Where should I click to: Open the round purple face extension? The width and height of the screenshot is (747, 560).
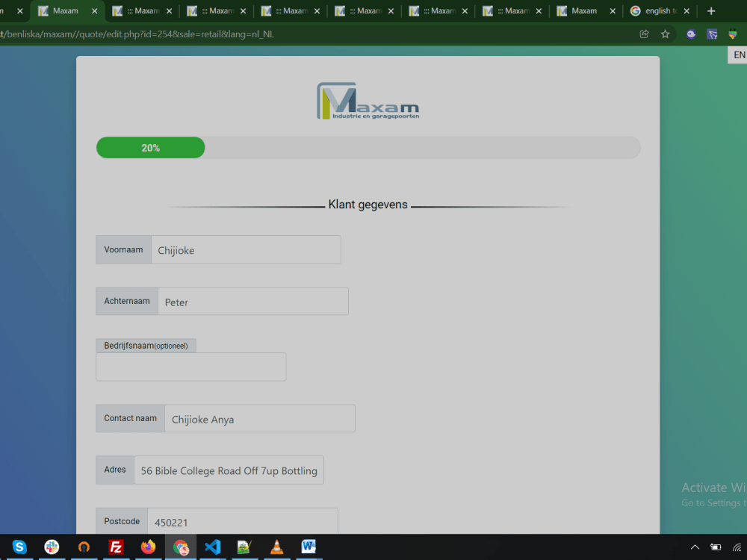click(691, 34)
